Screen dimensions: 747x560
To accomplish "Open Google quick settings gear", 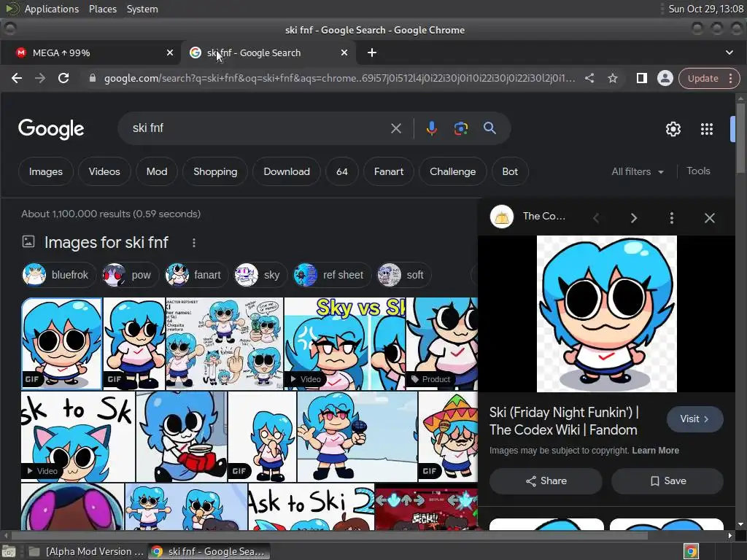I will 673,128.
